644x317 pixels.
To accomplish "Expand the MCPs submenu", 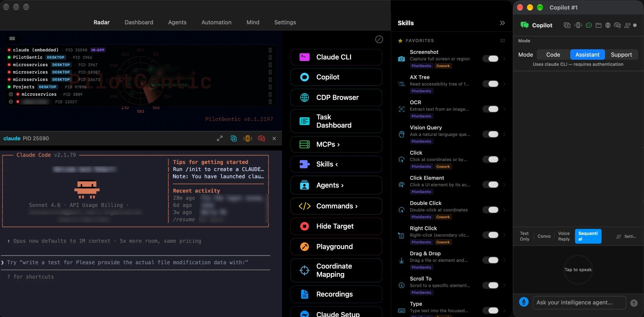I will point(336,145).
